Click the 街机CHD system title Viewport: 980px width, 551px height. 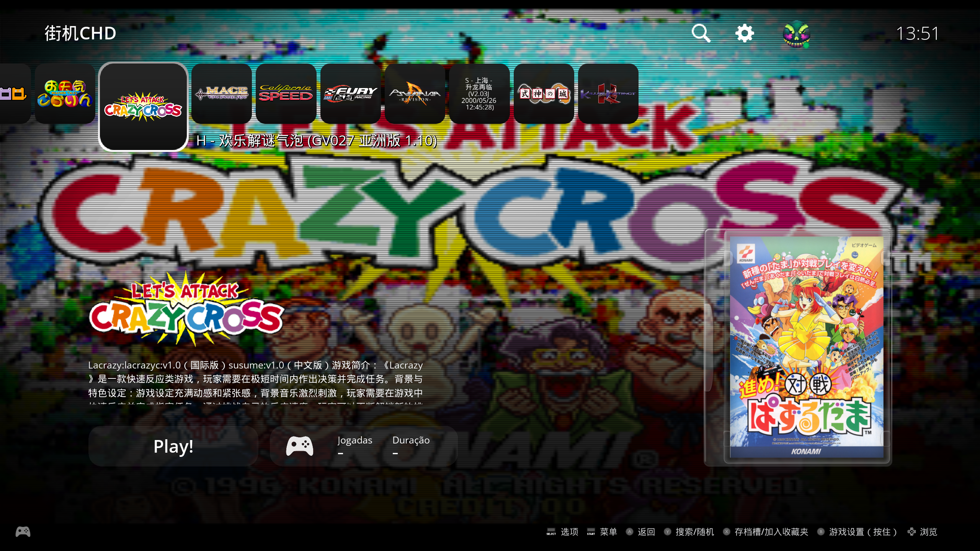pos(80,33)
